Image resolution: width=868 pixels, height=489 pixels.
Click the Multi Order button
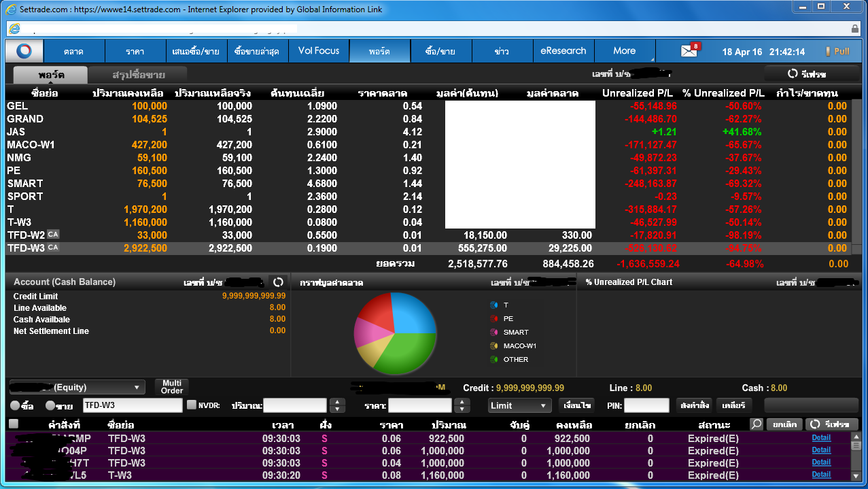(172, 387)
